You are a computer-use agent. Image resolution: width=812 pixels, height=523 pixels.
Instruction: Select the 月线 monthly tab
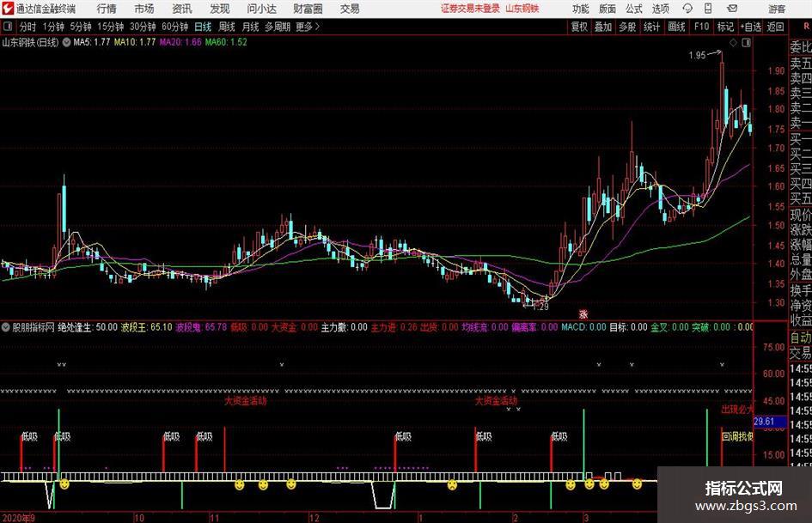click(250, 27)
